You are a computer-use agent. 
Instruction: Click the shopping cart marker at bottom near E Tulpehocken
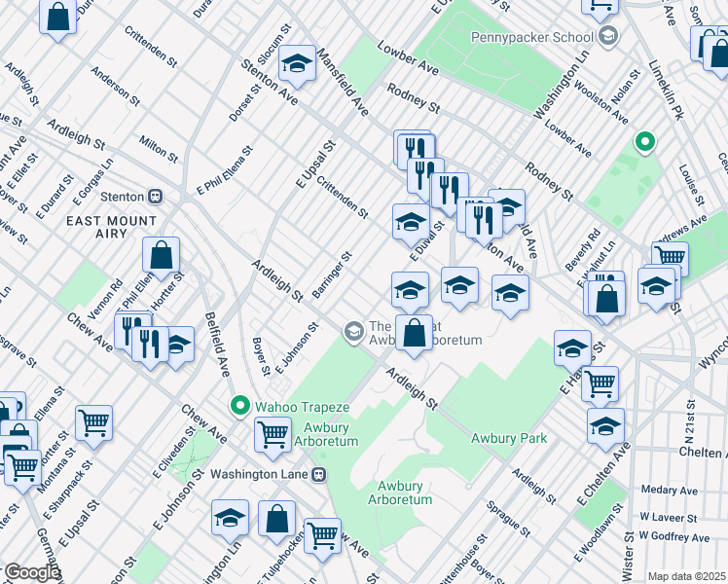coord(323,539)
